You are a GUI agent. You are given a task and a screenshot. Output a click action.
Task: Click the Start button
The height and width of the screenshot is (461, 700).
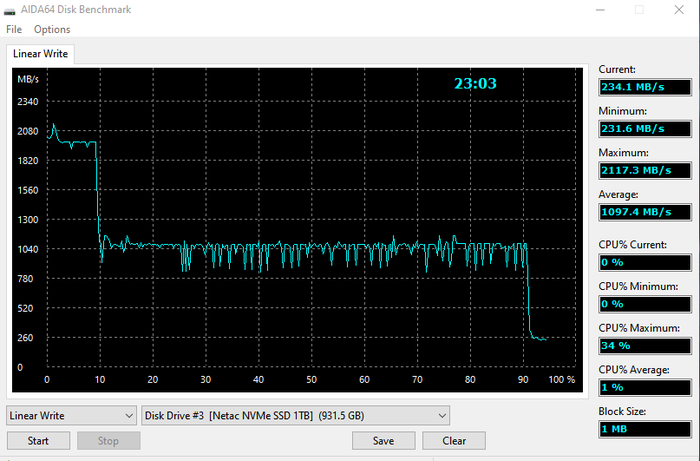pyautogui.click(x=38, y=441)
